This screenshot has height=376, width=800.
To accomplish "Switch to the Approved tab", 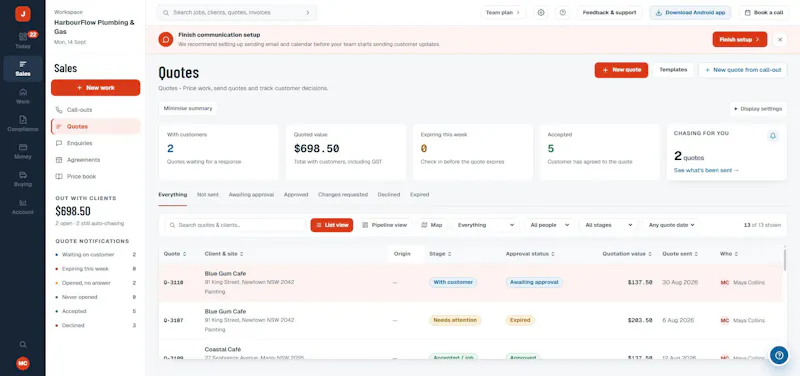I will pos(296,195).
